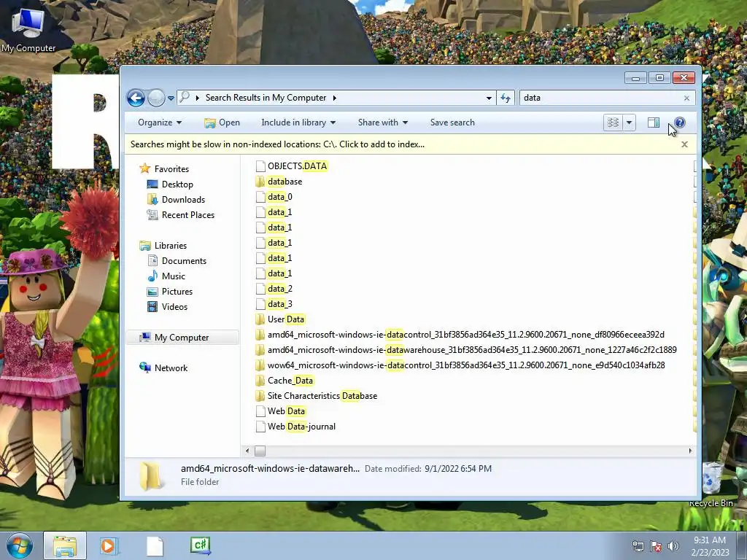Select the Cache_Data folder
The image size is (747, 560).
285,381
